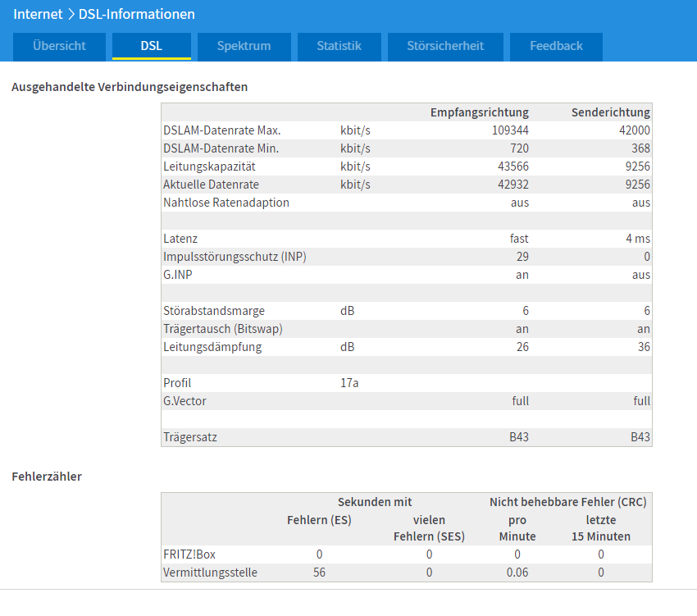The image size is (697, 616).
Task: Select the Aktuelle Datenrate row label
Action: (x=211, y=185)
